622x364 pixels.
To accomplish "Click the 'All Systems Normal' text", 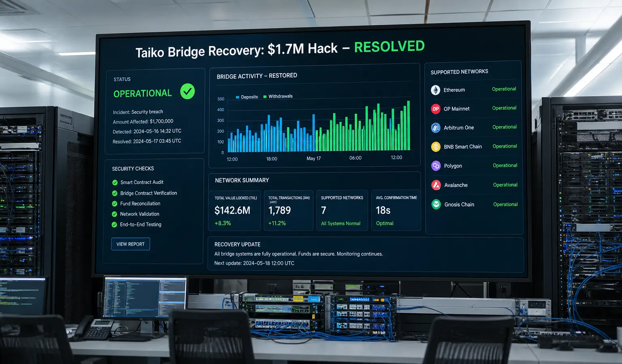I will 341,224.
